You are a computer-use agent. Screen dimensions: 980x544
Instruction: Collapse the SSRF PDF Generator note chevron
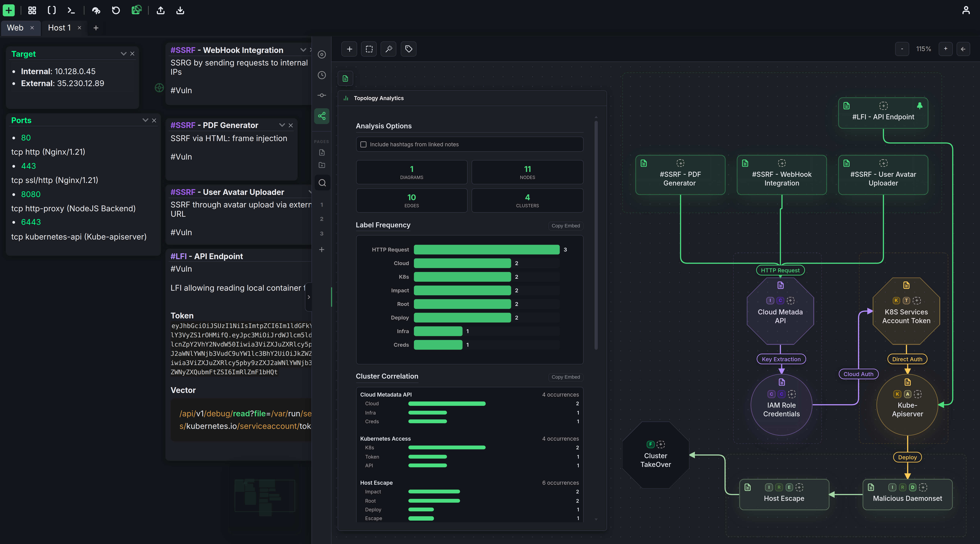(282, 125)
